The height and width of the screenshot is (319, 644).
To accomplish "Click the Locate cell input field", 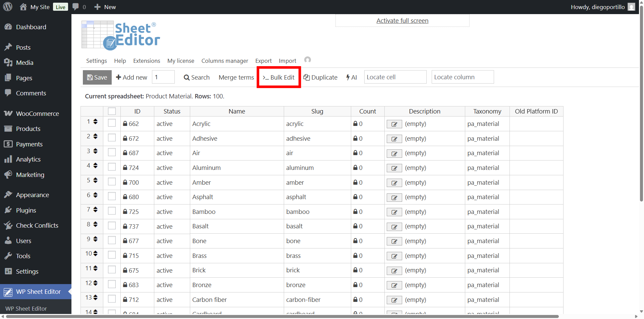I will (x=395, y=77).
